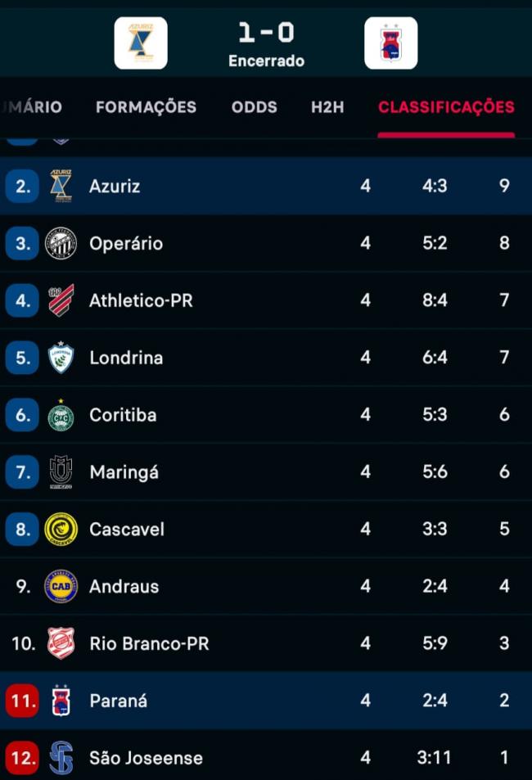Open the Azuriz team name link
The height and width of the screenshot is (780, 532).
coord(115,186)
